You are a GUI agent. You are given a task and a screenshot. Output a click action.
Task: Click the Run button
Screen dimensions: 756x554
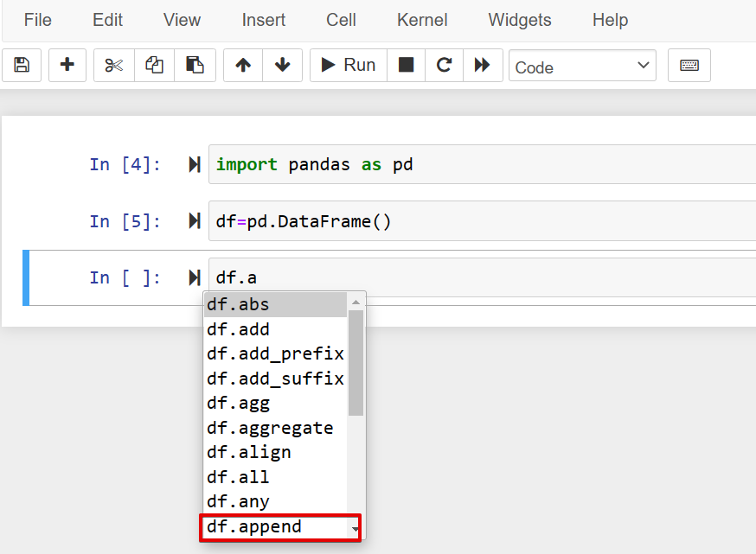tap(348, 65)
